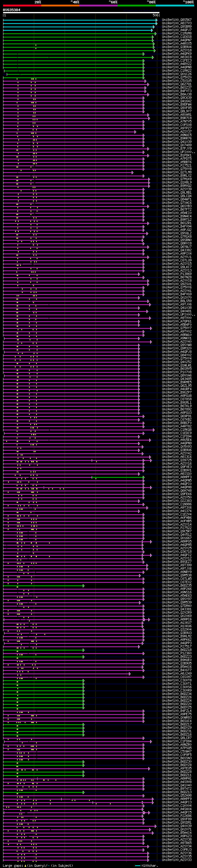This screenshot has width=197, height=868.
Task: Open hit UniRef100_Q9SBM9
Action: coord(176,26)
